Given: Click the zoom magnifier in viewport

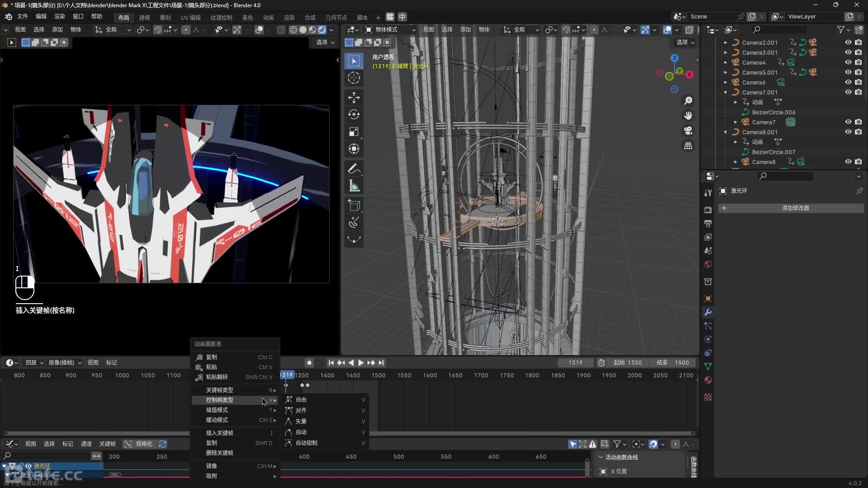Looking at the screenshot, I should 688,100.
